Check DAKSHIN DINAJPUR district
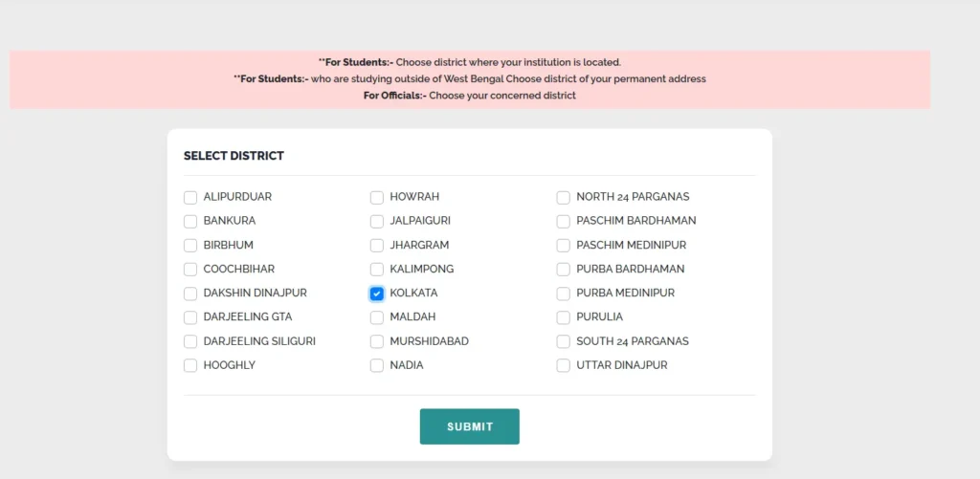This screenshot has height=479, width=980. [x=190, y=294]
